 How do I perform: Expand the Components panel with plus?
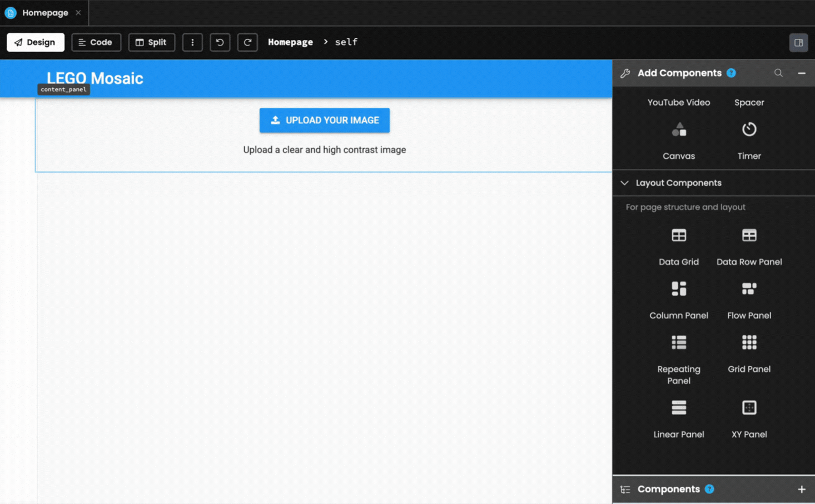[802, 489]
